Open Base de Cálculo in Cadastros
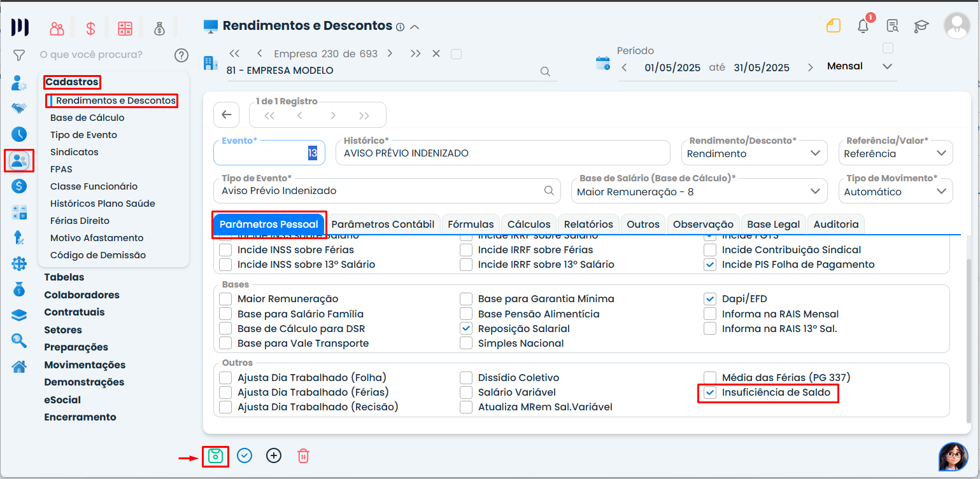The height and width of the screenshot is (479, 980). pyautogui.click(x=87, y=118)
